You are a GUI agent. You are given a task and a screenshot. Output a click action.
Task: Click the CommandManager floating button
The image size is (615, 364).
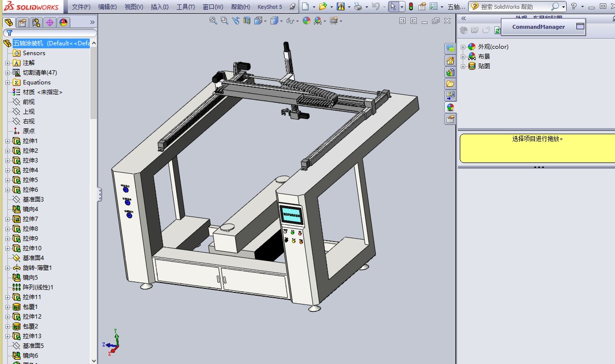pos(538,27)
